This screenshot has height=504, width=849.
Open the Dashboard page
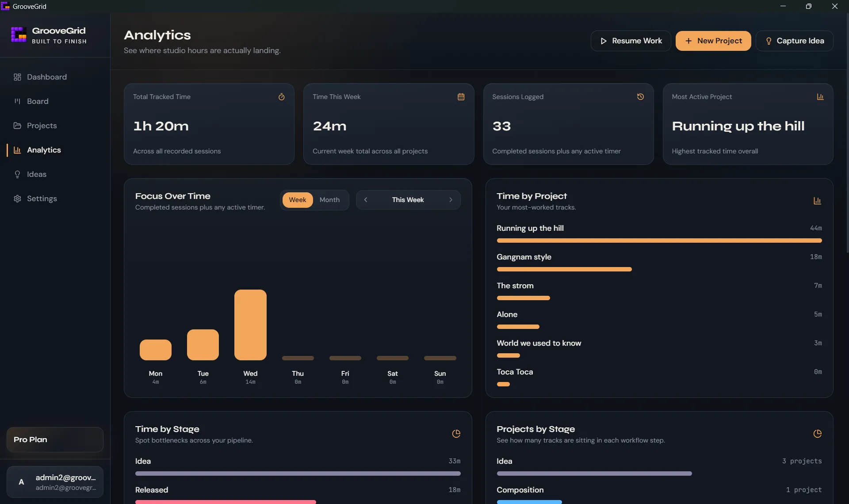pos(55,77)
